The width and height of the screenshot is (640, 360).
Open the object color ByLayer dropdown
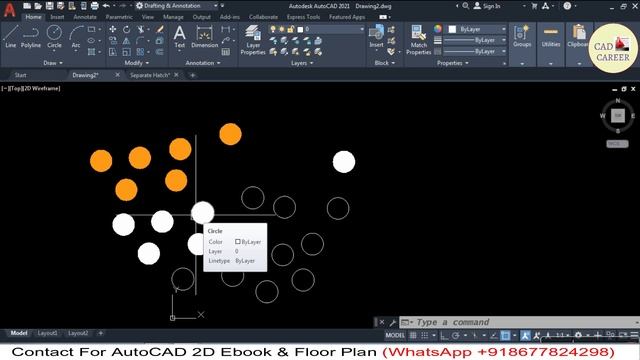pos(477,29)
